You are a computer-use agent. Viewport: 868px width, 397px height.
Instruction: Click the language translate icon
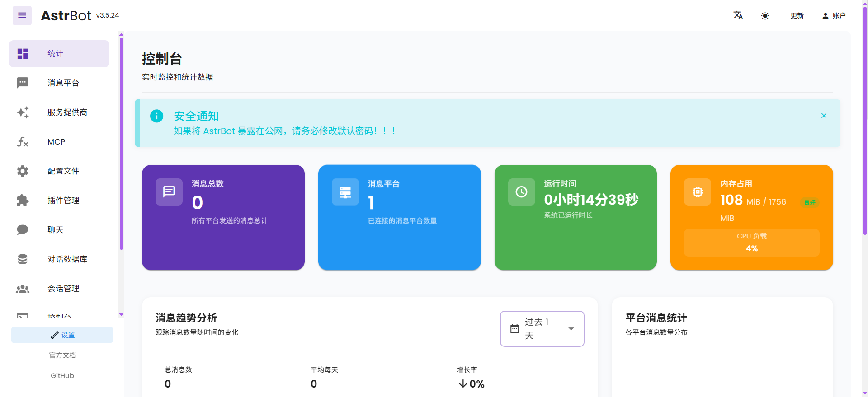click(738, 15)
